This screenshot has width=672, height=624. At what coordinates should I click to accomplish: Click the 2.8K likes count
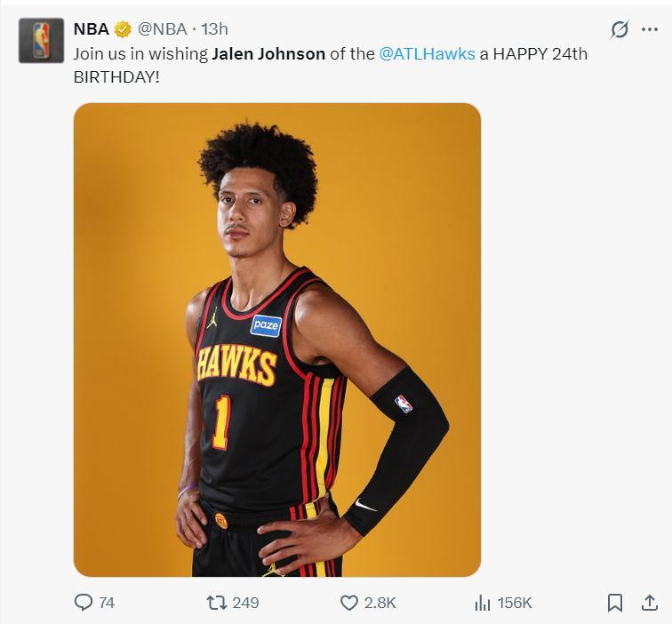click(380, 603)
